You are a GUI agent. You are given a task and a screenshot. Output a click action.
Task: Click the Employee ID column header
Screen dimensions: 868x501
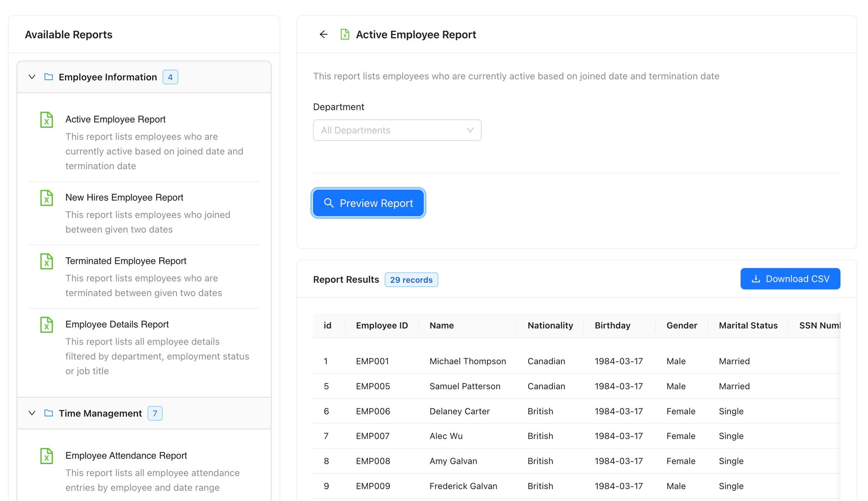point(381,325)
